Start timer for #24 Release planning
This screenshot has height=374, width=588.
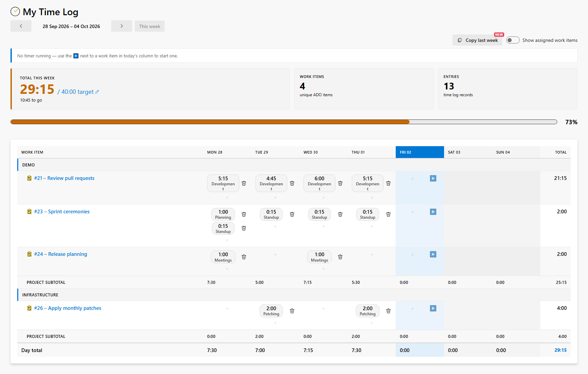[433, 254]
